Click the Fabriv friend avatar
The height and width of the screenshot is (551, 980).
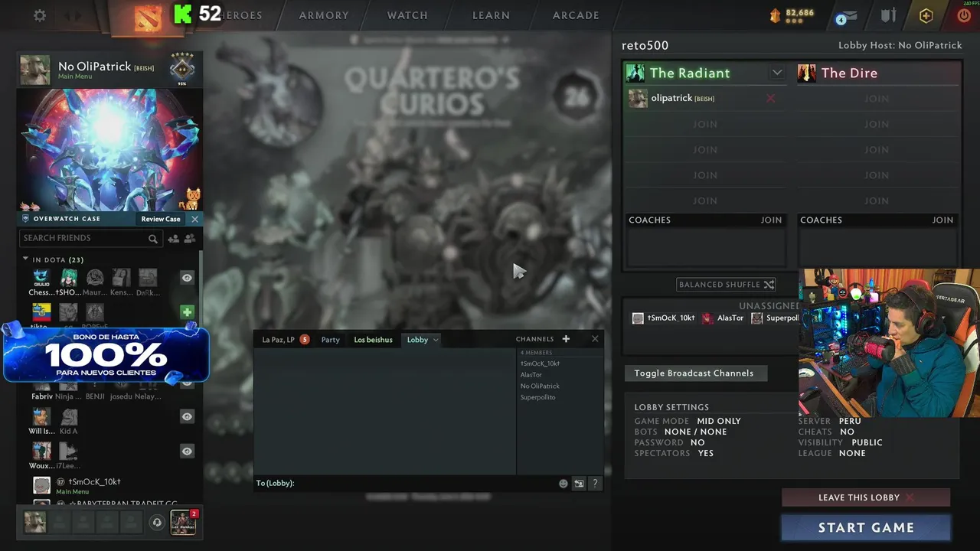[41, 386]
